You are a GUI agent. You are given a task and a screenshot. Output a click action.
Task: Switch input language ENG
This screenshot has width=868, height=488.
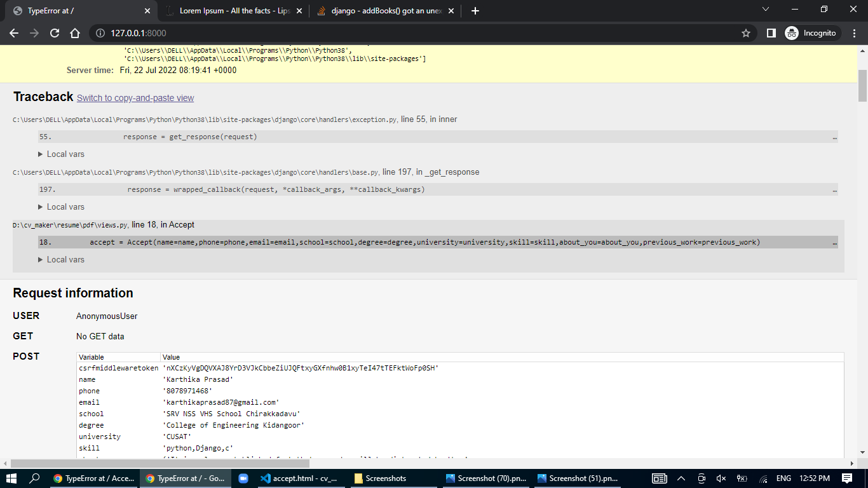[x=783, y=478]
